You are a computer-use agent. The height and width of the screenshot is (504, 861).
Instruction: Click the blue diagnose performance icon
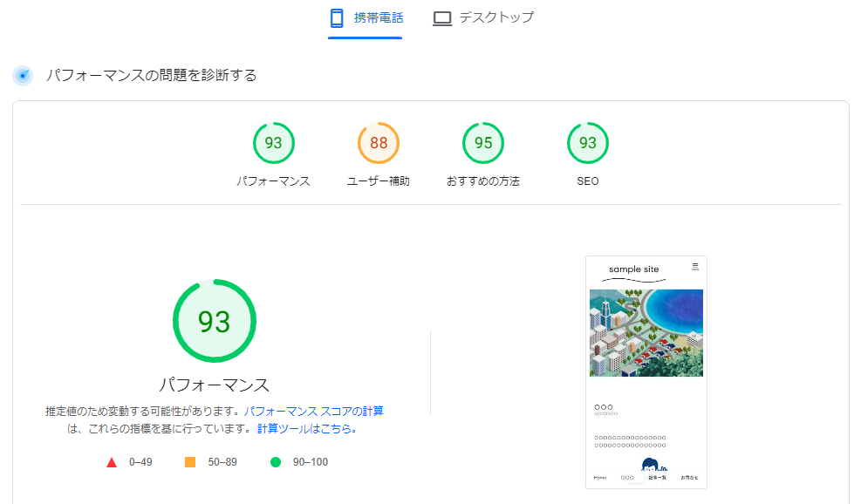23,76
